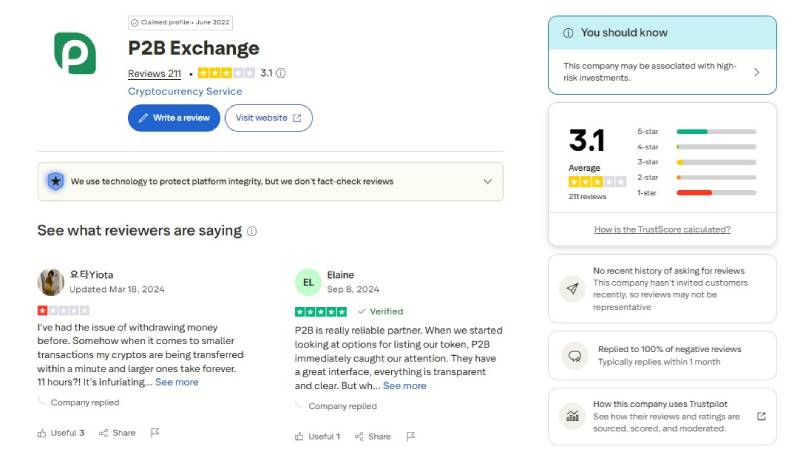Screen dimensions: 800x455
Task: Click Yiota reviewer name
Action: 91,274
